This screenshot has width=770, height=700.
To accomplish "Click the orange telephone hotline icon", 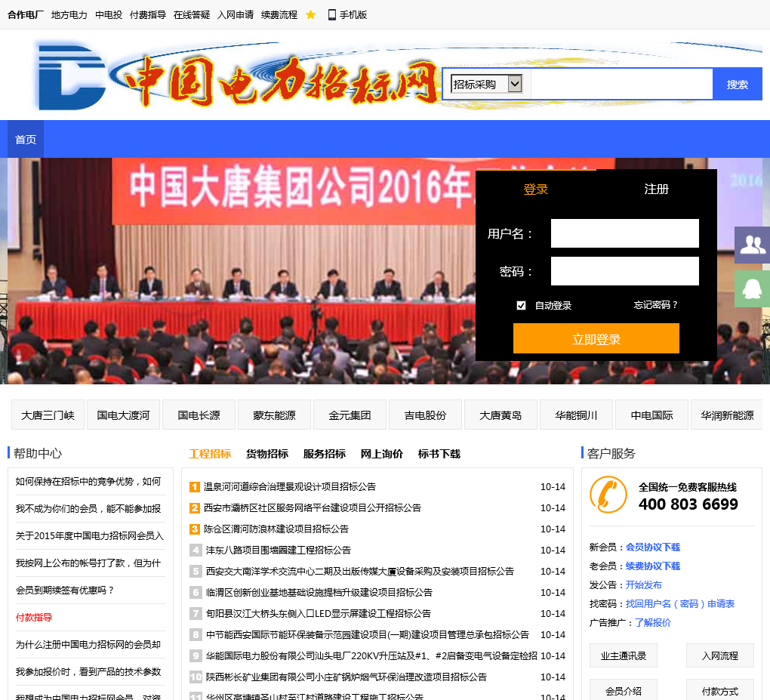I will [x=608, y=494].
